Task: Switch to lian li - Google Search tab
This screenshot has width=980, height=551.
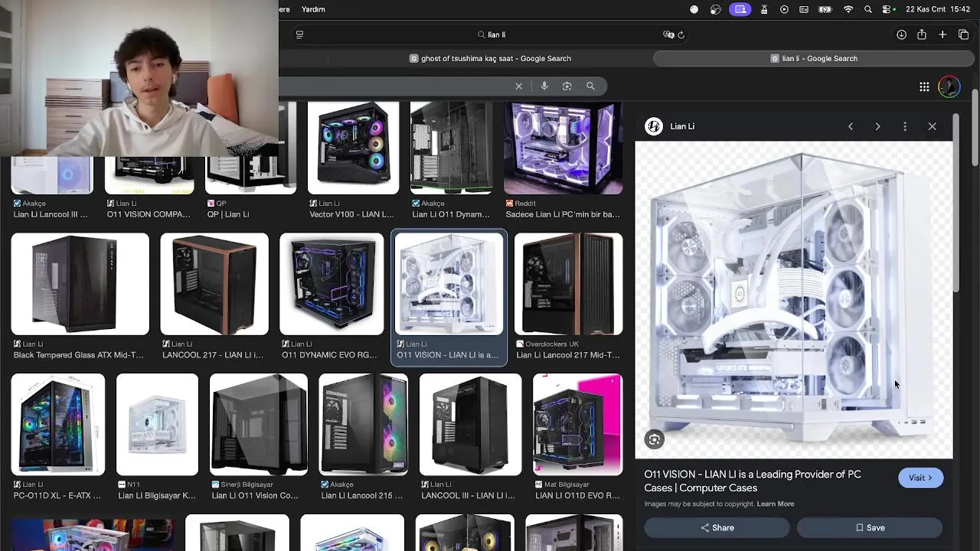Action: (x=814, y=58)
